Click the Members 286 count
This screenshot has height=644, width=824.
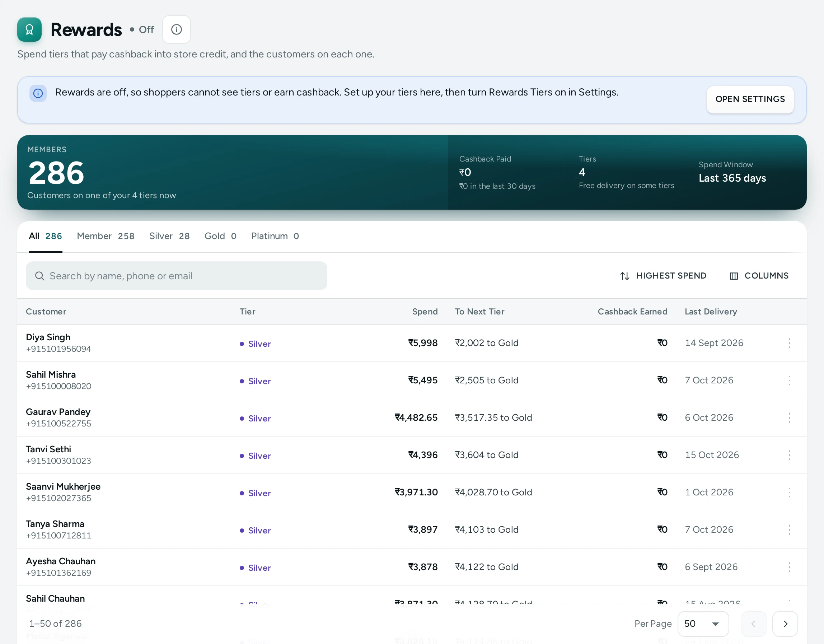pos(56,173)
